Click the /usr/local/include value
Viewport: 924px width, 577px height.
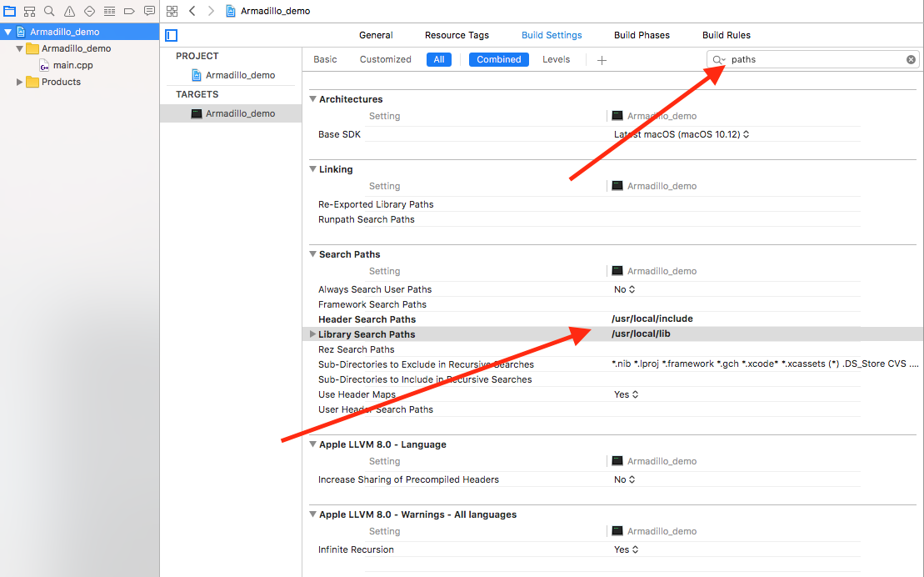coord(652,319)
